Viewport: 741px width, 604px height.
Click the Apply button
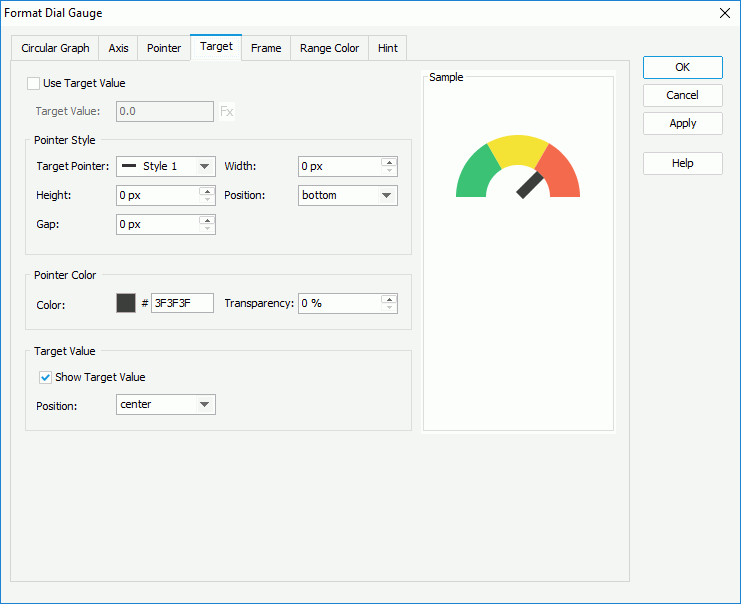(682, 124)
